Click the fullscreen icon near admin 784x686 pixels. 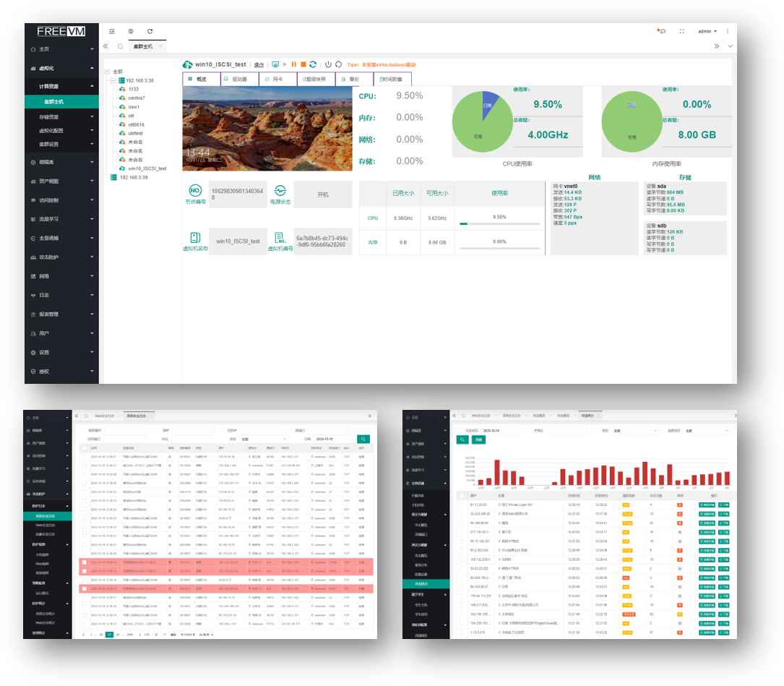pos(682,31)
